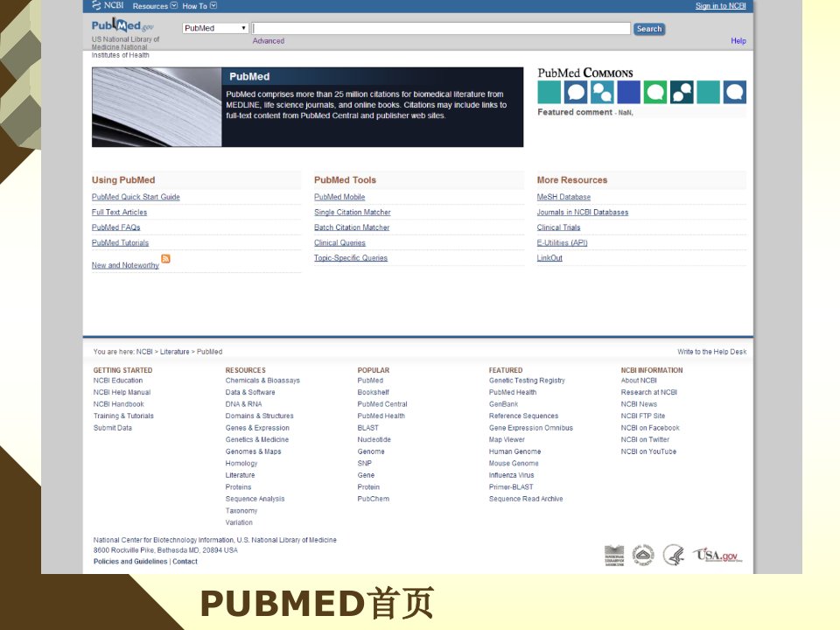
Task: Open the New and Noteworthy RSS feed icon
Action: (165, 259)
